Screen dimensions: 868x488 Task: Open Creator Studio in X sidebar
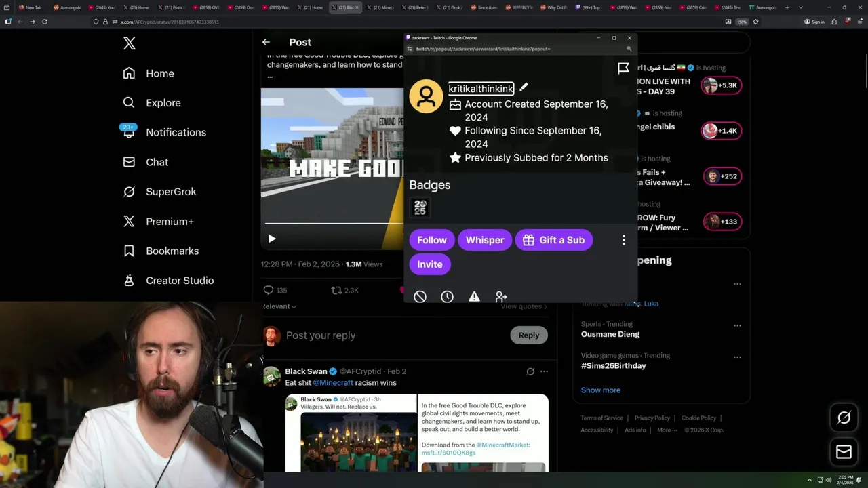tap(168, 281)
